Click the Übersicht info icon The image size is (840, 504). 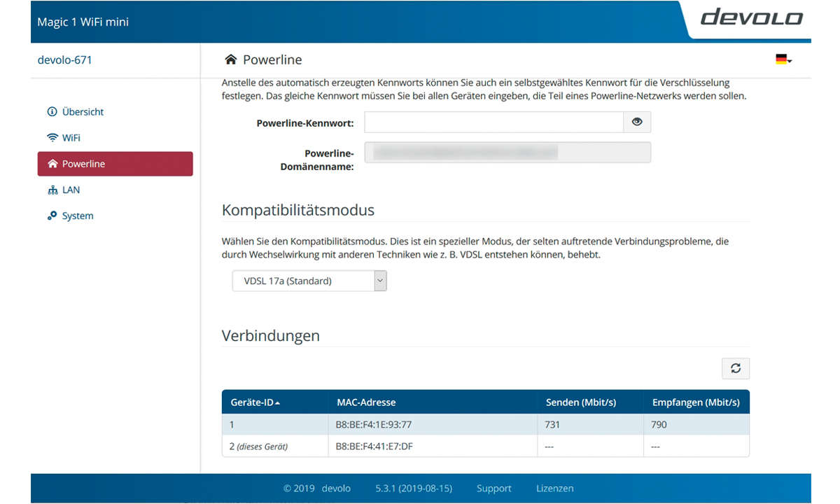click(52, 112)
